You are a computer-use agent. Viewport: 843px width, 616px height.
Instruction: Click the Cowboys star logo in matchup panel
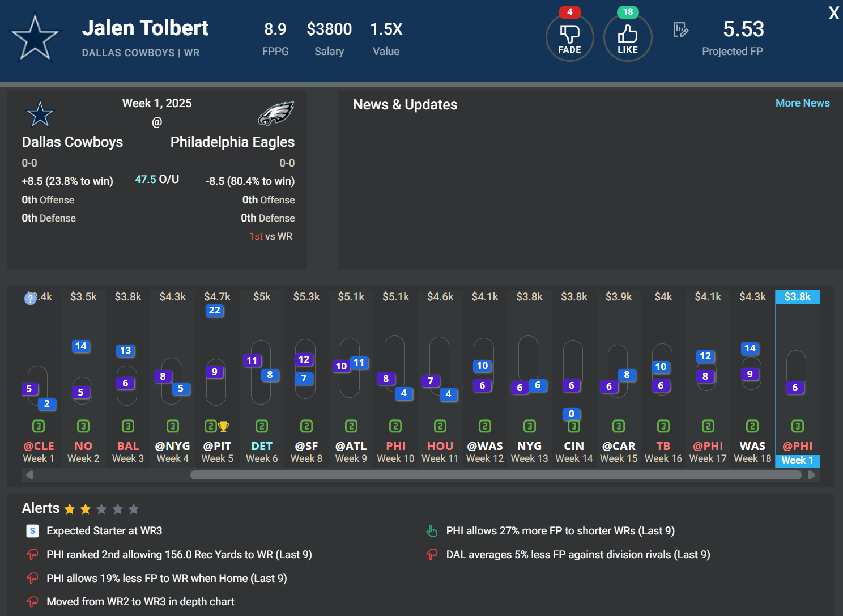40,114
